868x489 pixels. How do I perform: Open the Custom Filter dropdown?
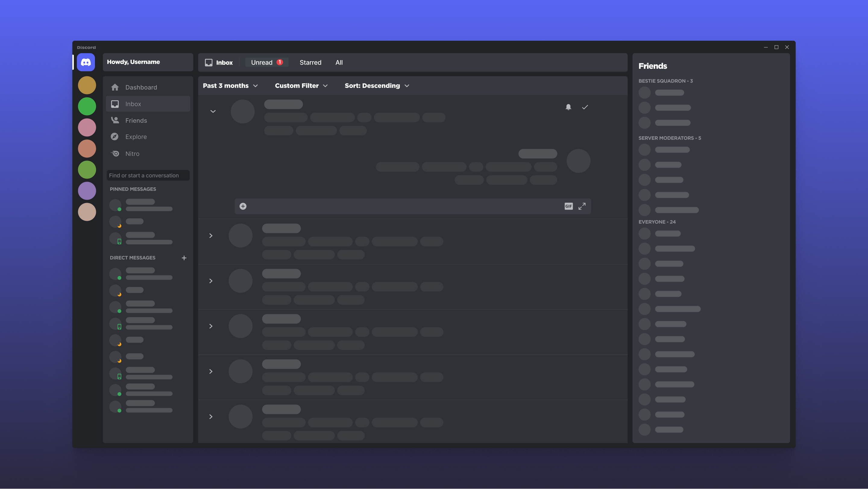[x=301, y=86]
